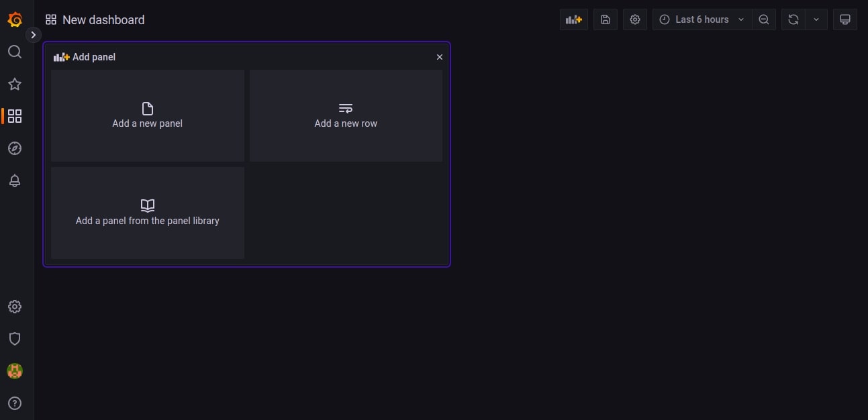Open the Configuration gear in sidebar
The height and width of the screenshot is (420, 868).
(15, 307)
